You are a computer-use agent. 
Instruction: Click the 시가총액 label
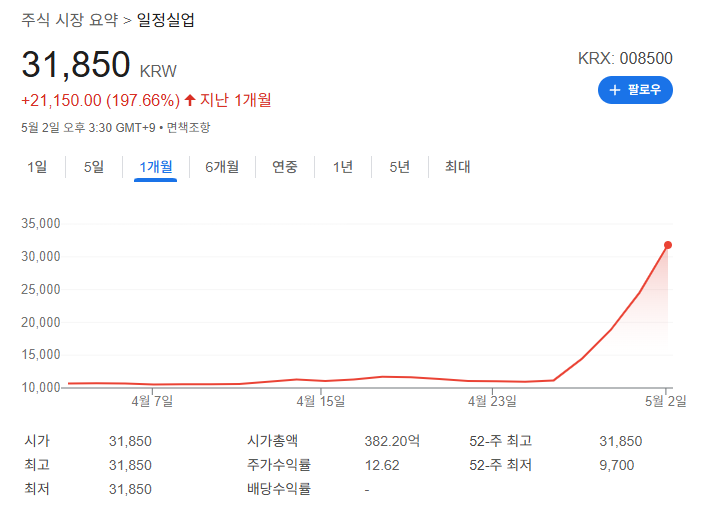pos(272,441)
